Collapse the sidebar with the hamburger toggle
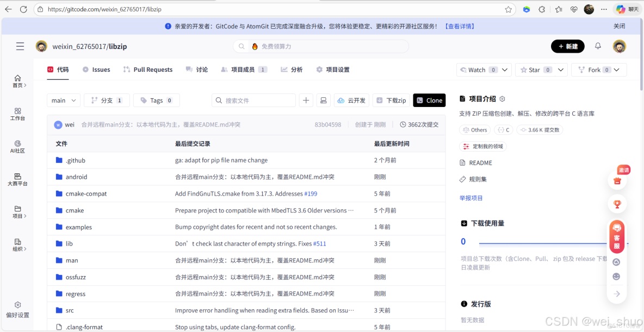 (20, 46)
